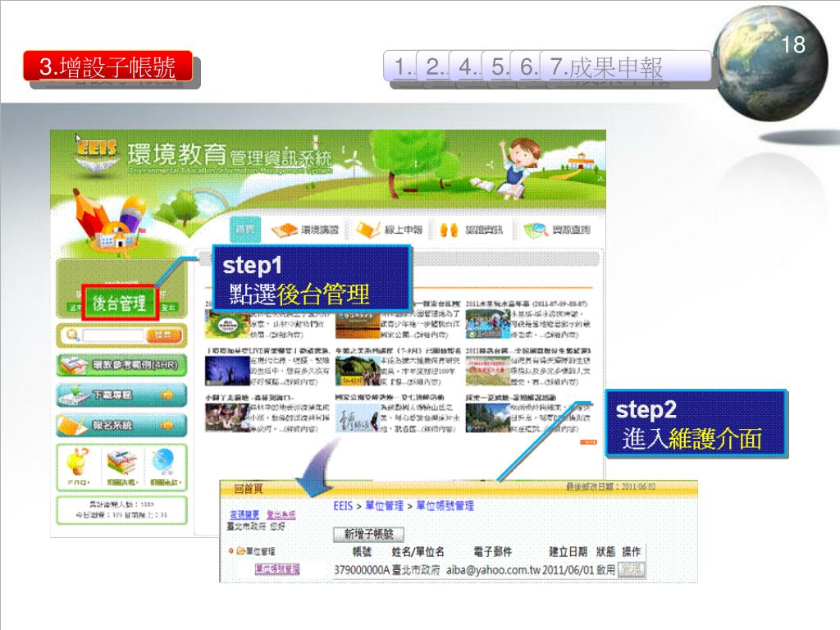
Task: Click the visitor counter box in the sidebar
Action: click(121, 509)
